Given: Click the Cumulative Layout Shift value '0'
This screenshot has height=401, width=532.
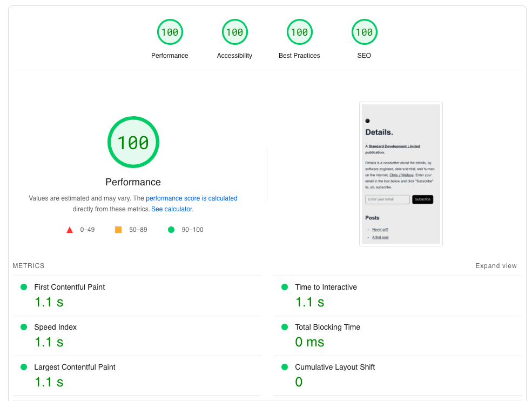Looking at the screenshot, I should [x=299, y=382].
